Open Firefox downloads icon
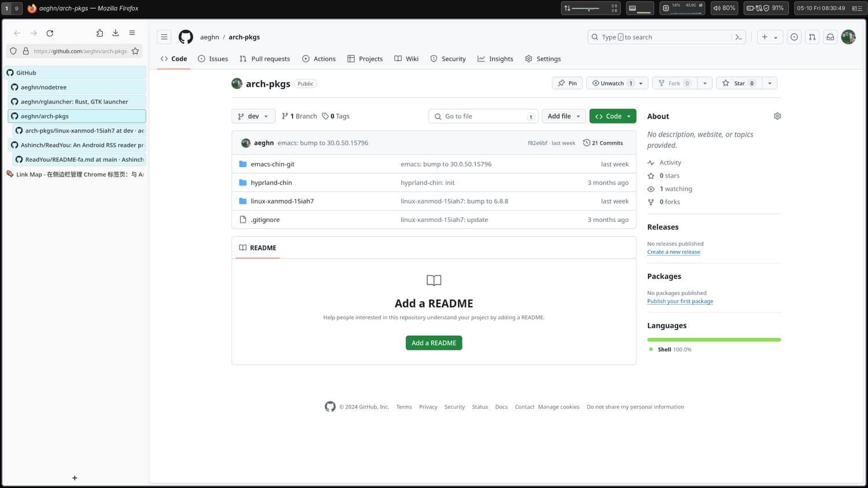 116,33
